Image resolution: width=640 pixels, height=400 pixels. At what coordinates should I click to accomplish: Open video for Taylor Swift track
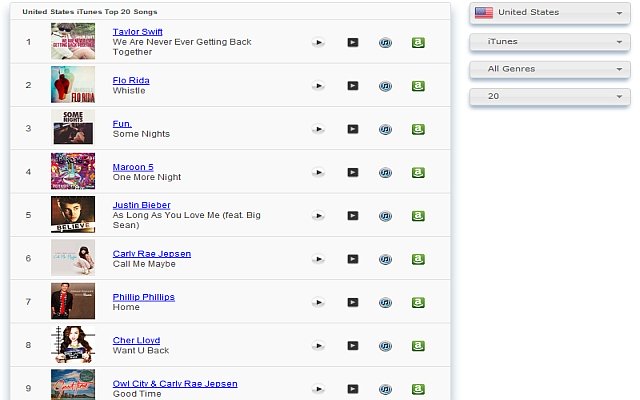353,42
